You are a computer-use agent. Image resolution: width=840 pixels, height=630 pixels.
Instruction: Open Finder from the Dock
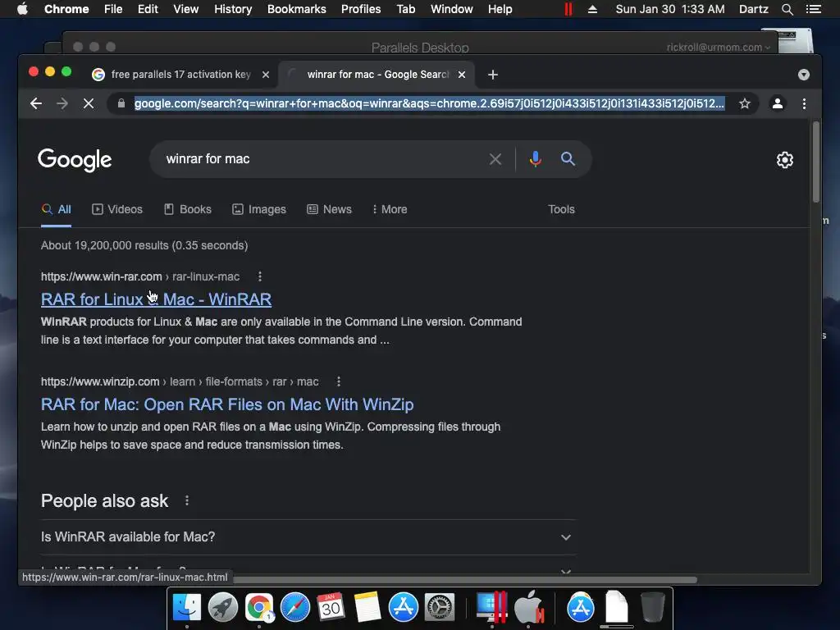(187, 608)
